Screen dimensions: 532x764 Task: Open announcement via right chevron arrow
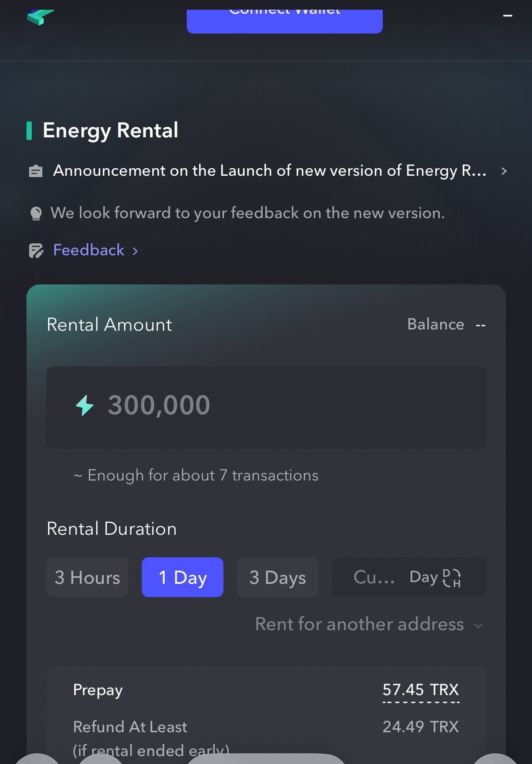(x=504, y=171)
